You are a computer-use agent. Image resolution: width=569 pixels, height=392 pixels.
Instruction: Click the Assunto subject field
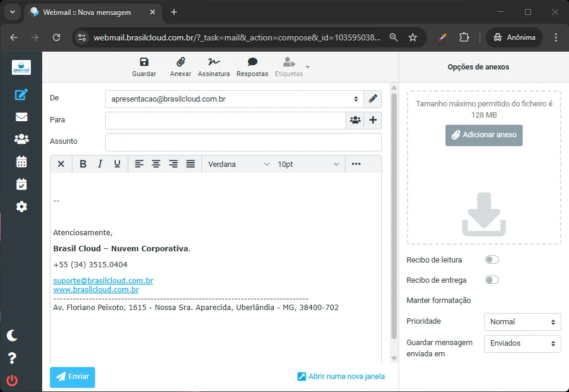243,142
